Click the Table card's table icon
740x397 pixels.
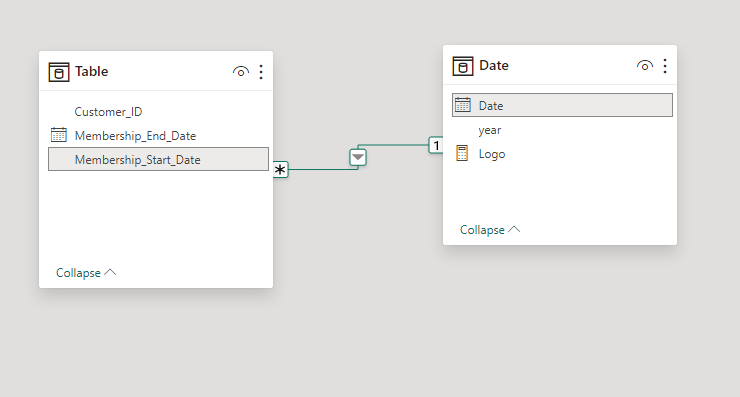point(59,72)
